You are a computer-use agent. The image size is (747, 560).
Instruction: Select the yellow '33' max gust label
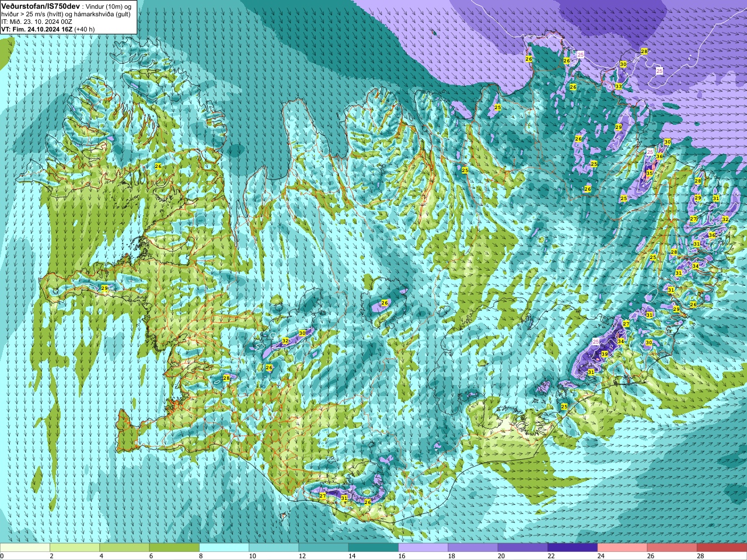[x=618, y=86]
